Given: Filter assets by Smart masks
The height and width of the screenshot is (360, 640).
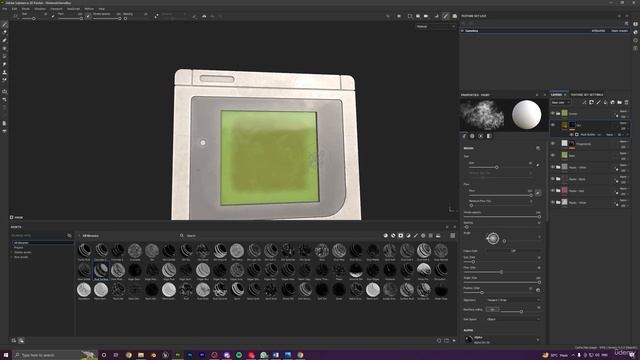Looking at the screenshot, I should [400, 236].
